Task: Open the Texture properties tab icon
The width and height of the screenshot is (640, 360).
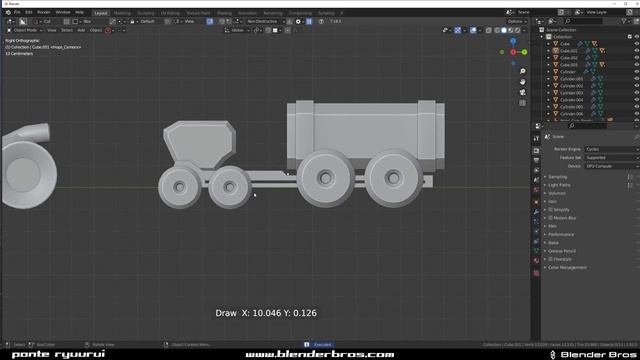Action: tap(536, 273)
